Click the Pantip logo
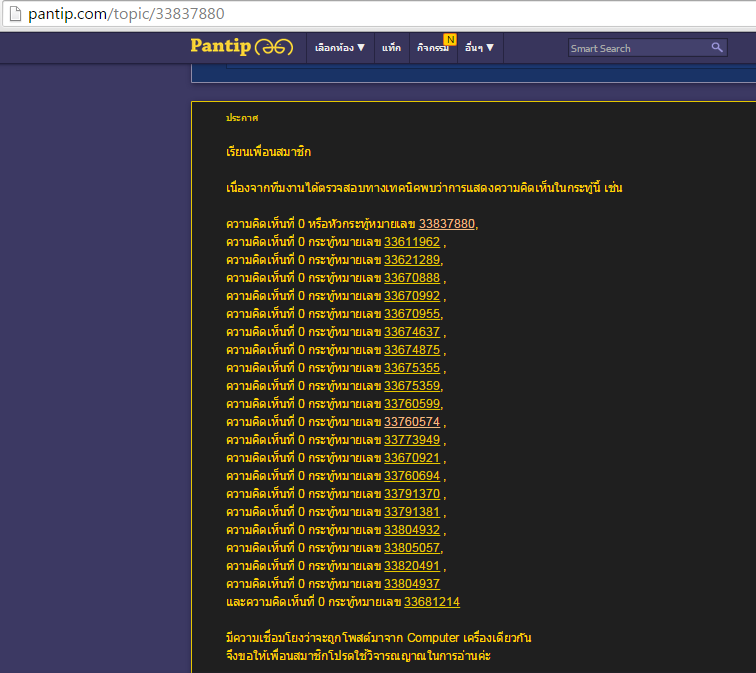Screen dimensions: 756x673 [x=242, y=47]
